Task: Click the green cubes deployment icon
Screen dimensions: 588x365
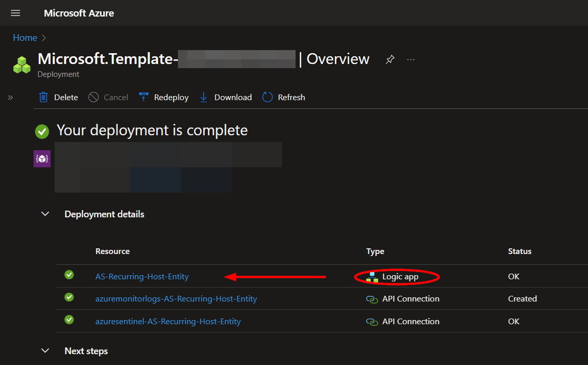Action: pos(22,65)
